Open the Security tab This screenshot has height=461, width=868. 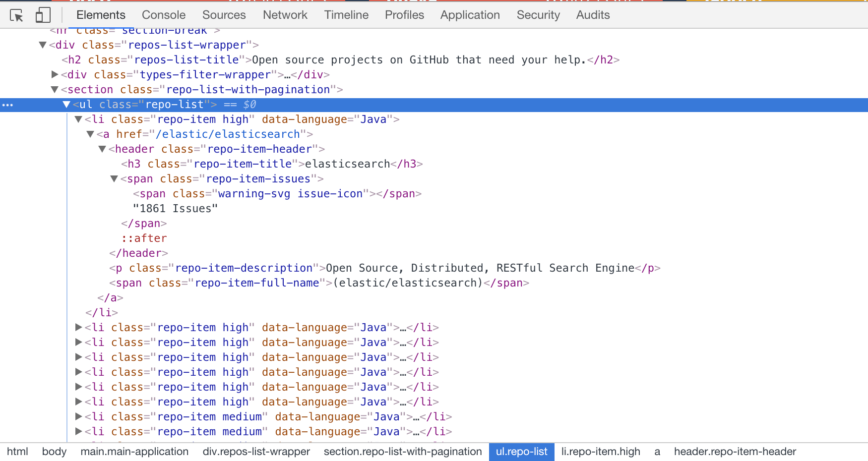pos(538,15)
